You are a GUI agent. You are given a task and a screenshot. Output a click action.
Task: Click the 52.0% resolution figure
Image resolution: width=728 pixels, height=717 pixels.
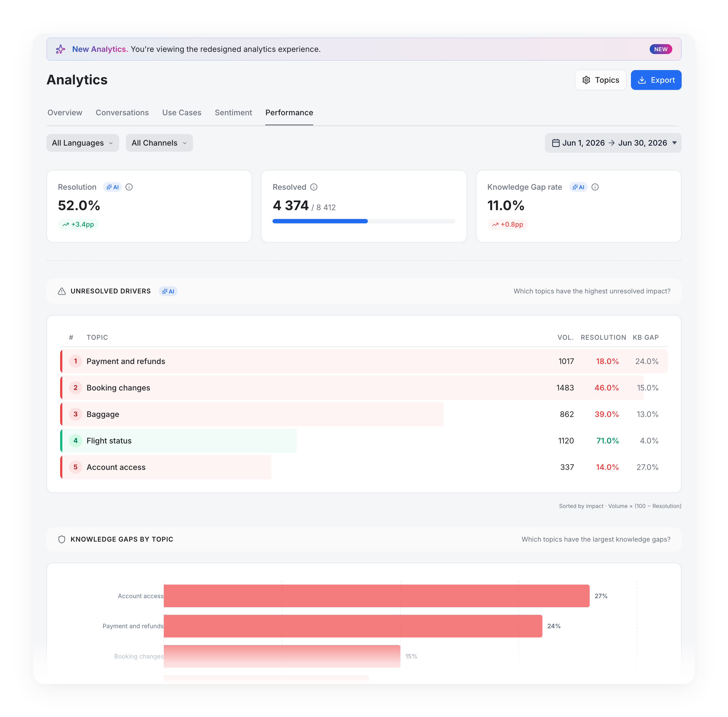click(x=79, y=206)
